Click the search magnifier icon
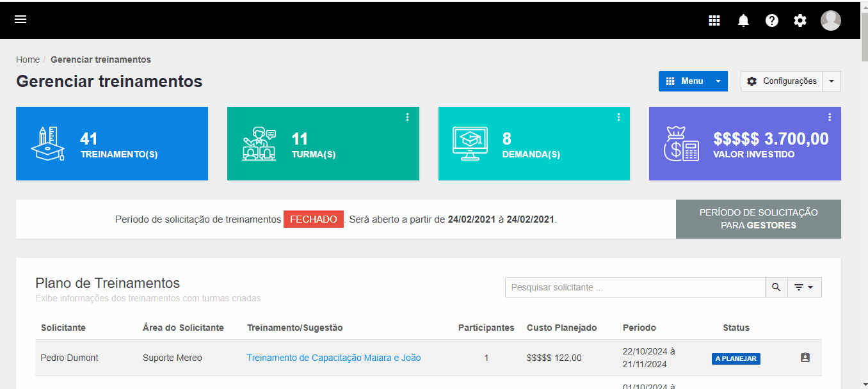This screenshot has height=389, width=868. 776,287
